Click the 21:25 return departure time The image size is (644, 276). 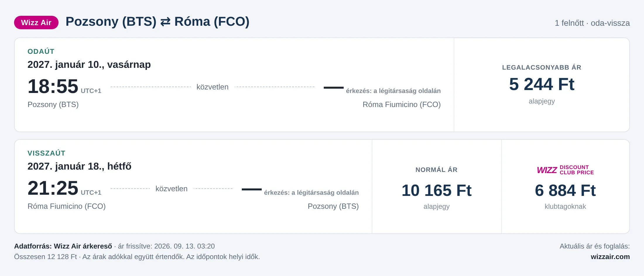53,188
